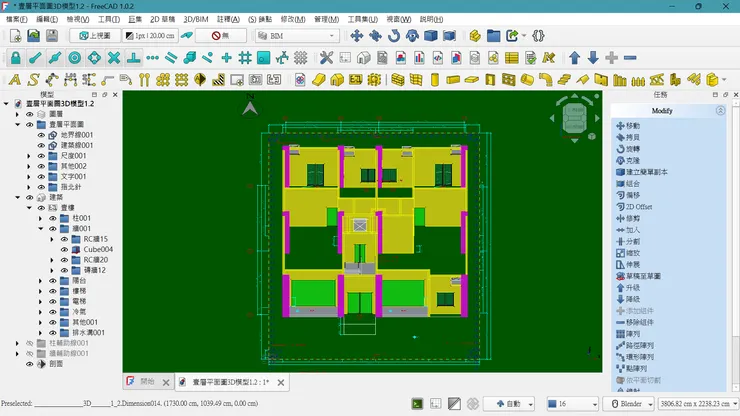Viewport: 740px width, 416px height.
Task: Click the 旋轉 rotate command in Modify panel
Action: point(633,149)
